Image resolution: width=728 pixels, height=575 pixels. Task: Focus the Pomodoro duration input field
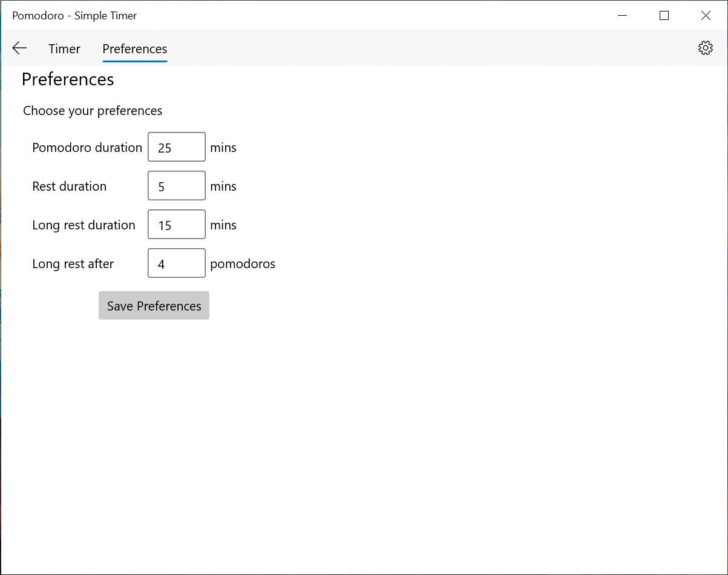click(177, 147)
